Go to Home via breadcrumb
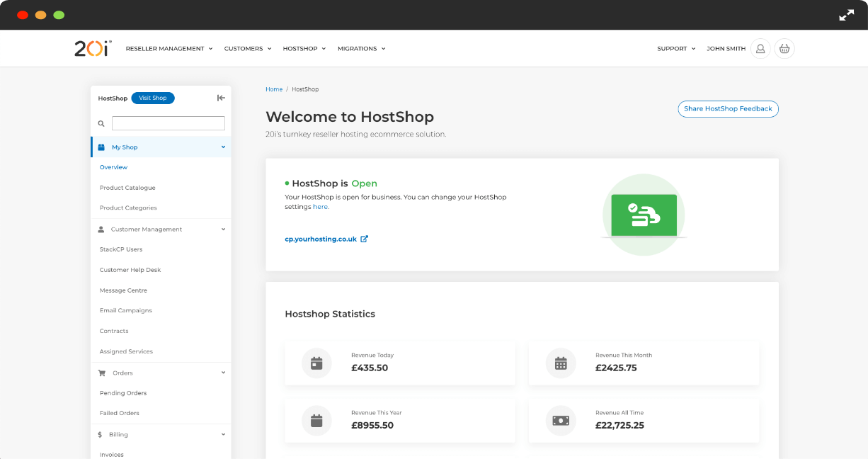The image size is (868, 459). click(x=274, y=89)
